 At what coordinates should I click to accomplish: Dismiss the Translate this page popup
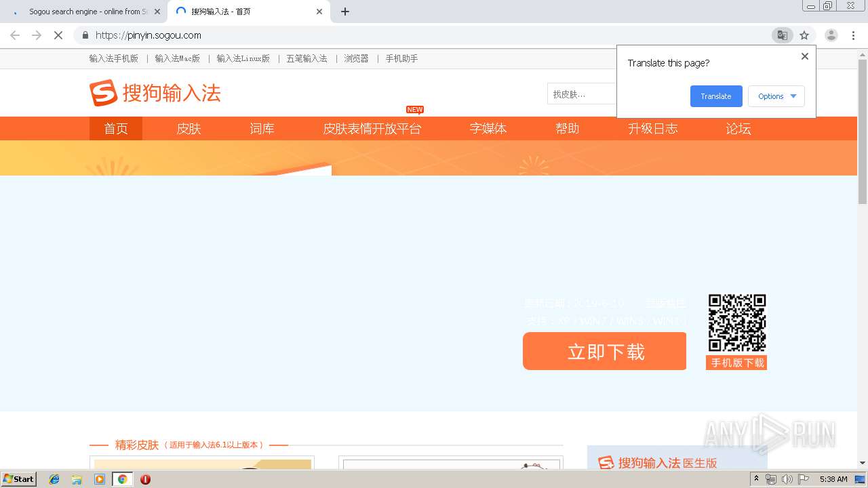coord(805,56)
